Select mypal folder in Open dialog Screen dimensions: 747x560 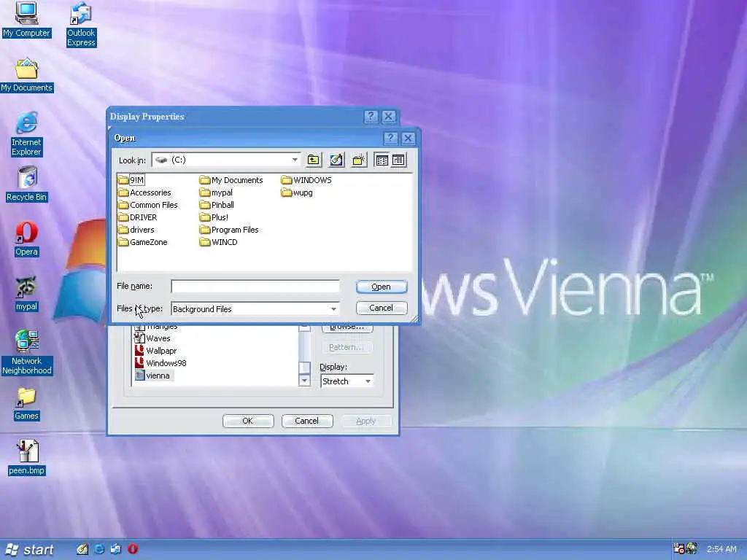pos(216,192)
